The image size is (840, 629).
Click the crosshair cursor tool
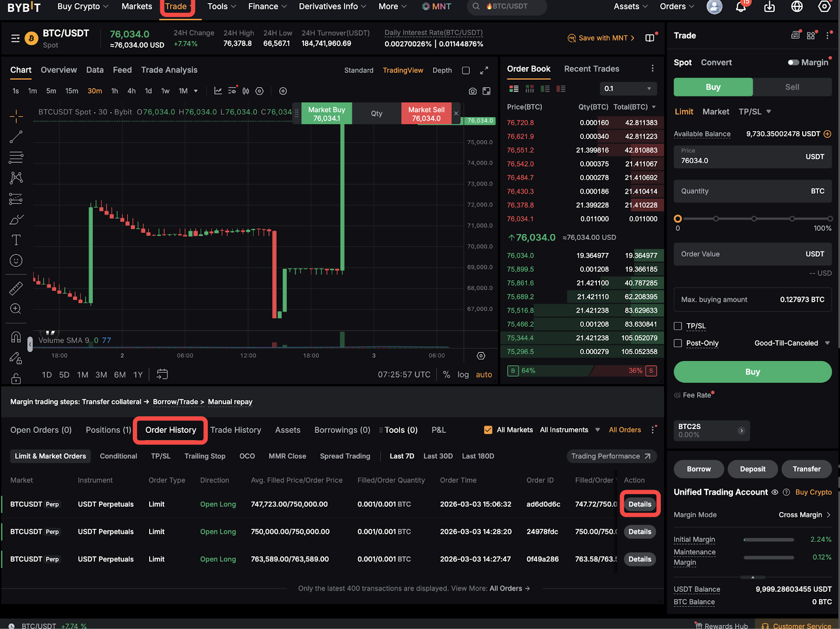point(16,116)
